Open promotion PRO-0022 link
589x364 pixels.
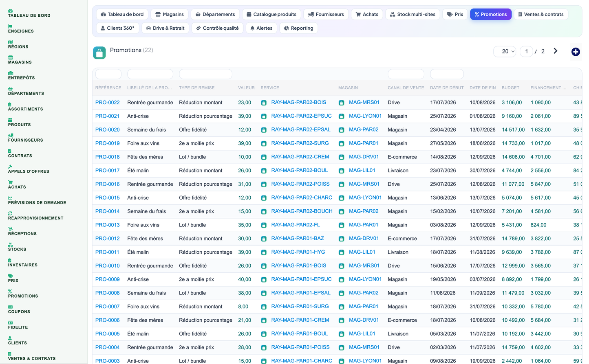(x=108, y=103)
